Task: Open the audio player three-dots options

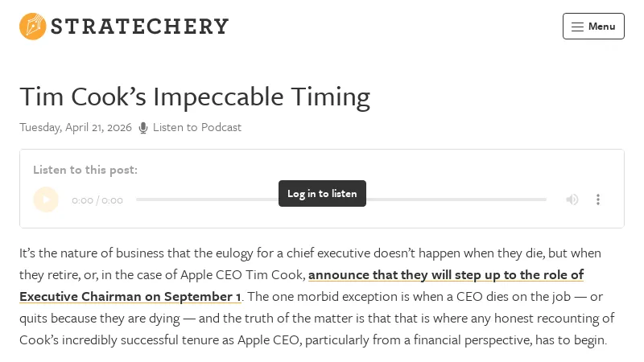Action: [x=598, y=200]
